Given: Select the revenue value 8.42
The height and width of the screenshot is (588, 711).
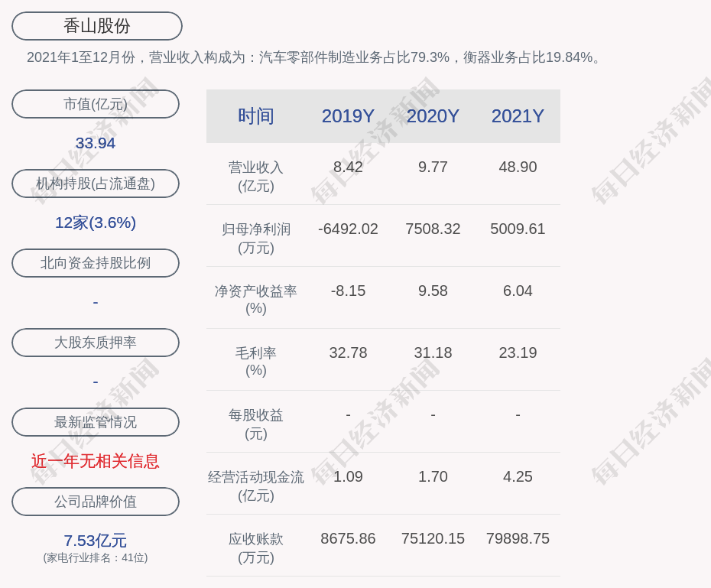Looking at the screenshot, I should [348, 167].
